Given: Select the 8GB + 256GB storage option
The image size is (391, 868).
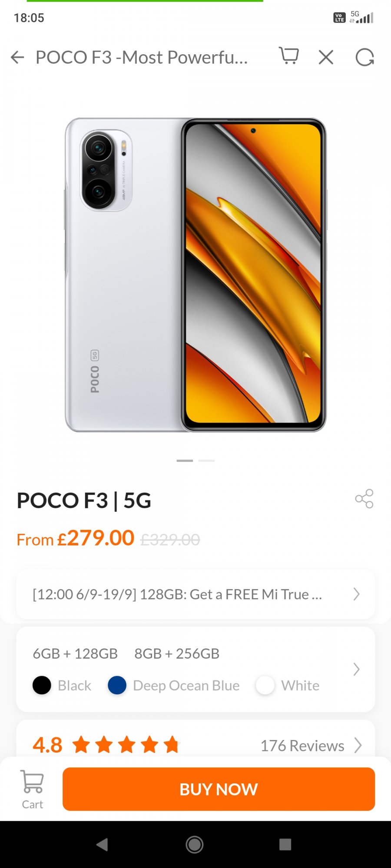Looking at the screenshot, I should pyautogui.click(x=177, y=654).
